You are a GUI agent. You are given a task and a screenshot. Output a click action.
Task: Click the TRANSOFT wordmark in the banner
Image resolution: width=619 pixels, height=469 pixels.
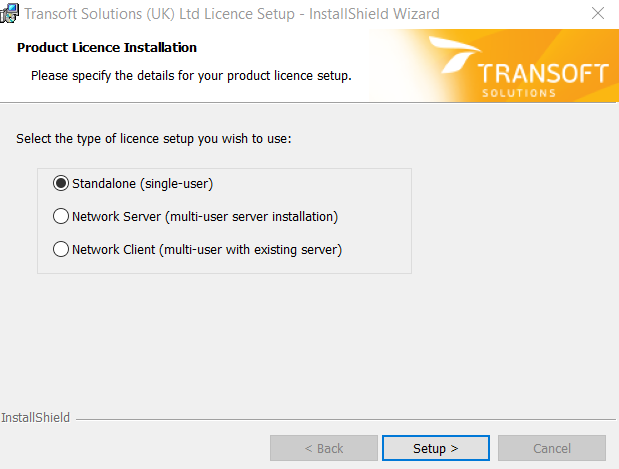(x=543, y=73)
